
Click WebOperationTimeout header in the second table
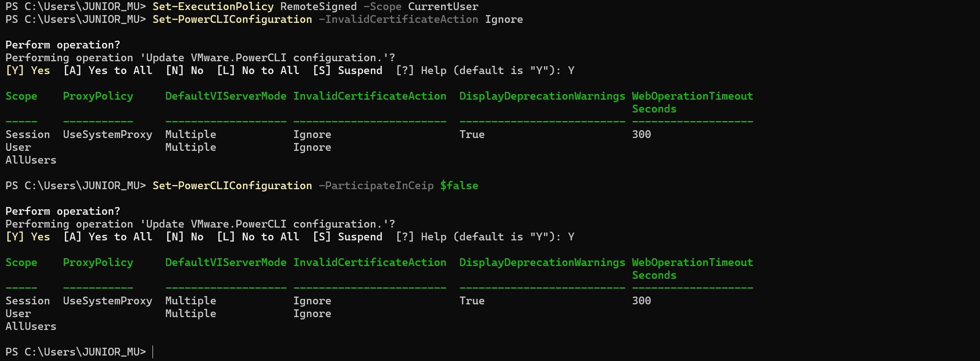point(692,263)
